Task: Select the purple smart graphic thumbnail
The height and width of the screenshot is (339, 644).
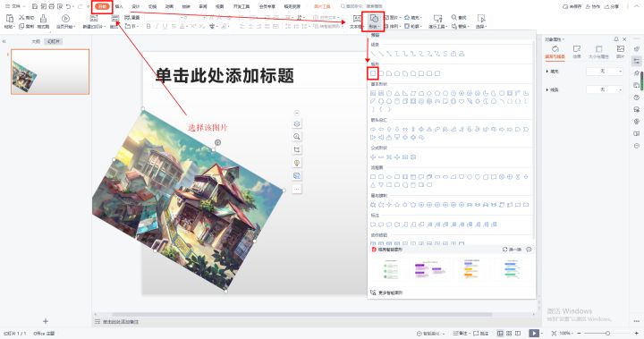Action: click(430, 269)
